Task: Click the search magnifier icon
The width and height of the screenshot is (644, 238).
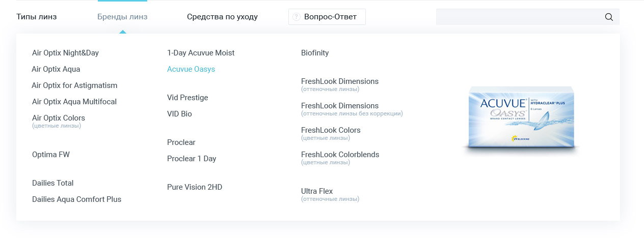Action: (609, 17)
